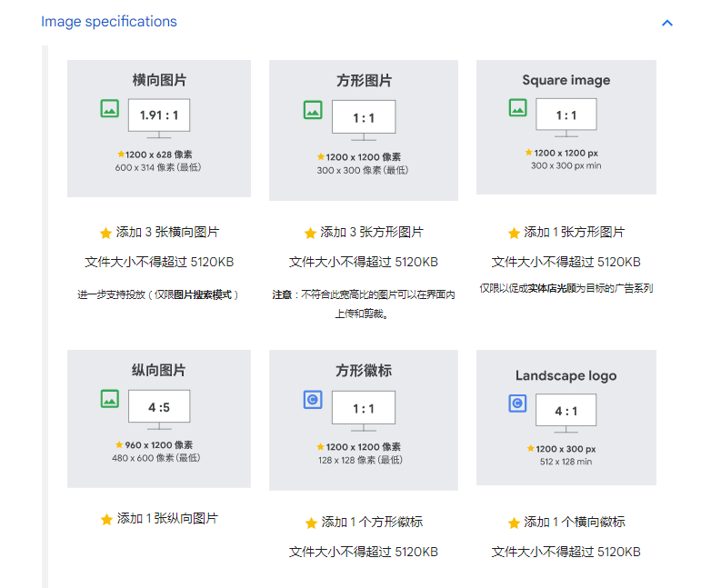Click green image icon in 横向图片 card
Viewport: 711px width, 588px height.
pyautogui.click(x=110, y=109)
